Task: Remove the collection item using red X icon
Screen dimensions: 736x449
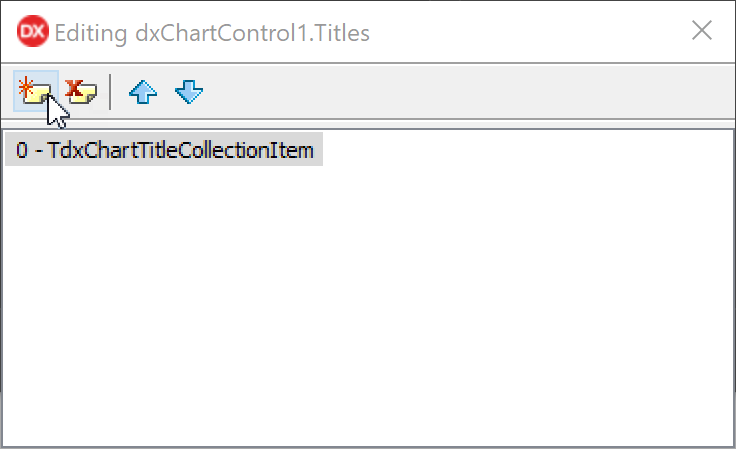Action: coord(81,92)
